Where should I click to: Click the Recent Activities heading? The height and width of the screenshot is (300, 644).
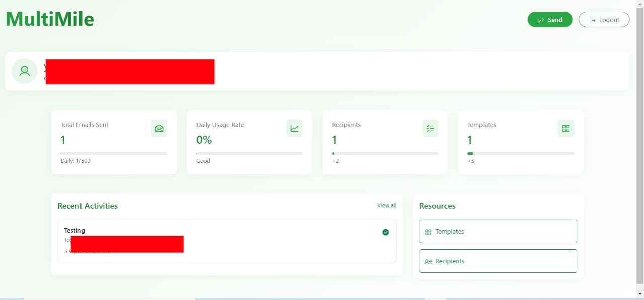(x=88, y=206)
